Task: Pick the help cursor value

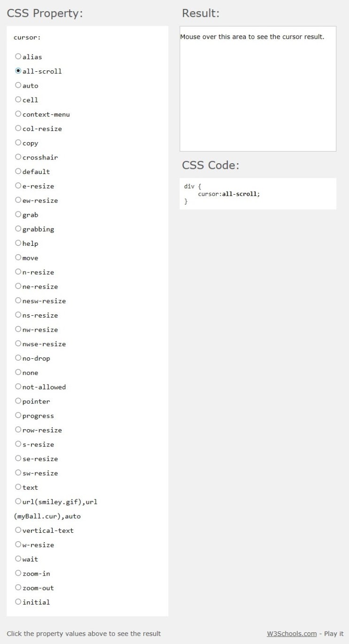Action: [18, 242]
